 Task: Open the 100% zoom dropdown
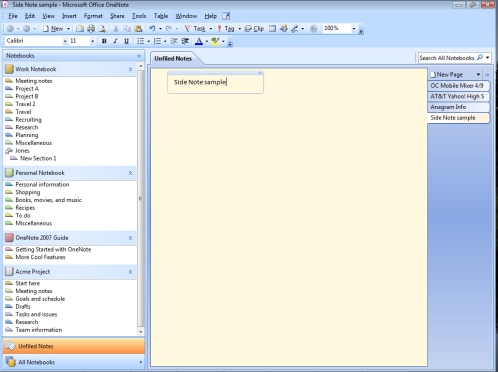(x=354, y=29)
